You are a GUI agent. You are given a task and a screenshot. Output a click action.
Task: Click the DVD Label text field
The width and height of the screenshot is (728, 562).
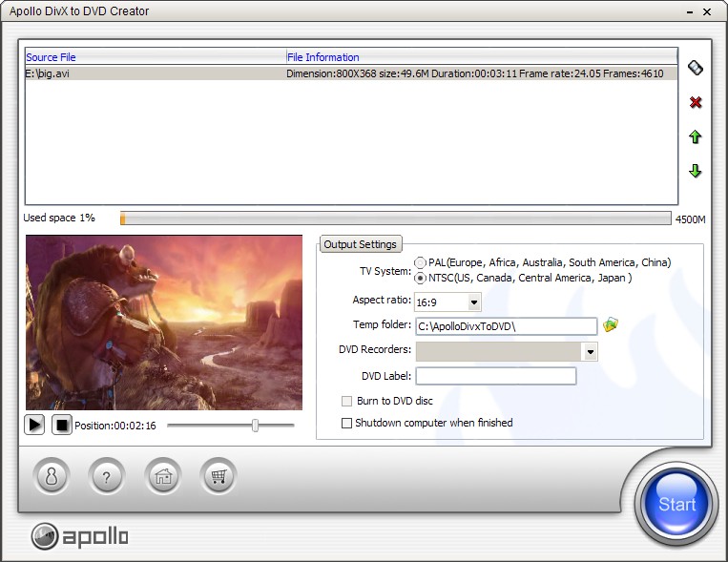coord(495,376)
